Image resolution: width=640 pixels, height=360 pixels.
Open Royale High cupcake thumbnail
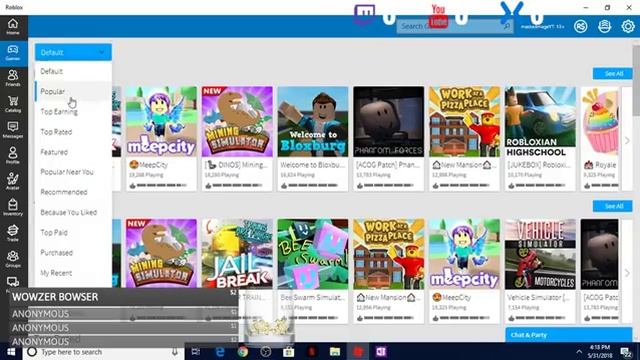point(600,121)
